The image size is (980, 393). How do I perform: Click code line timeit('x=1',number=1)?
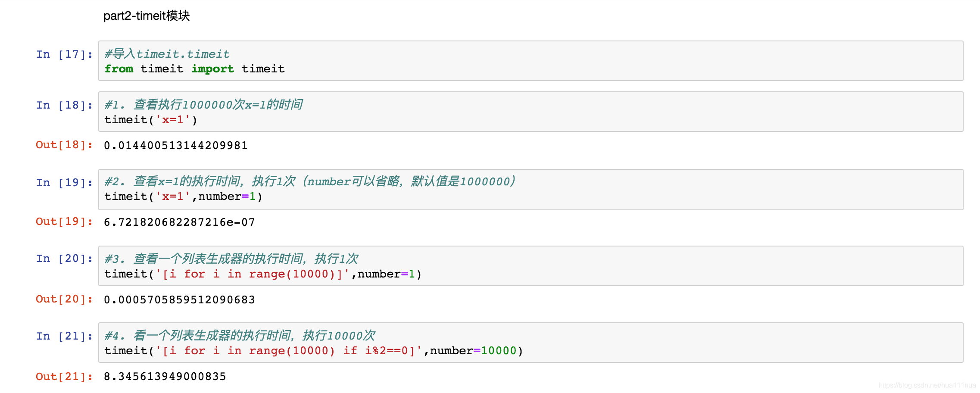[x=184, y=196]
